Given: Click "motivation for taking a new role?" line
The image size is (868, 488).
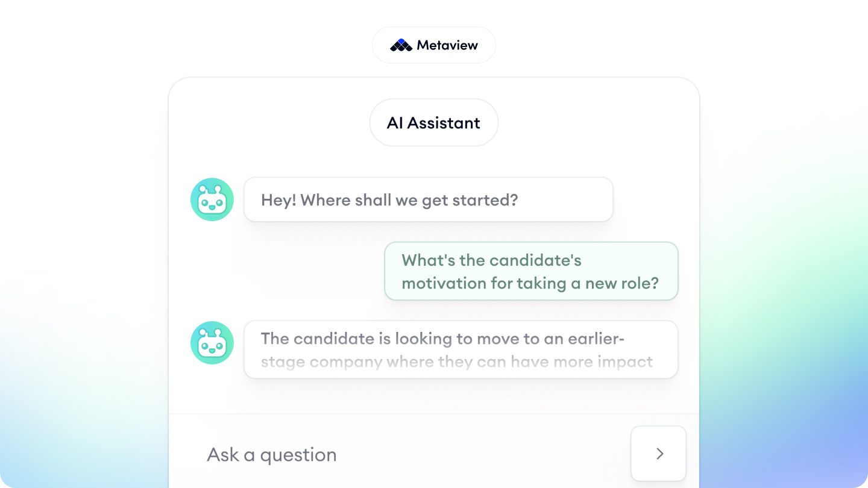Looking at the screenshot, I should [530, 283].
